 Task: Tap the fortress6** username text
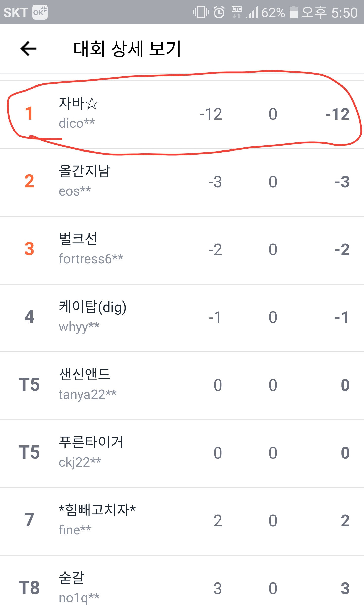(x=91, y=259)
